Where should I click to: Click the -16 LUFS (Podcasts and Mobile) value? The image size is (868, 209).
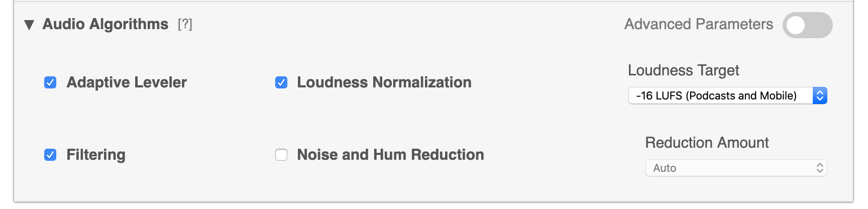pos(716,95)
